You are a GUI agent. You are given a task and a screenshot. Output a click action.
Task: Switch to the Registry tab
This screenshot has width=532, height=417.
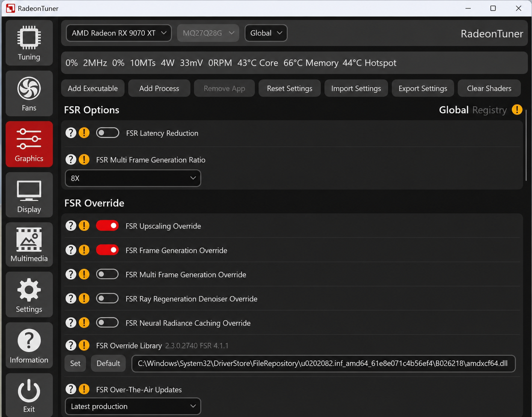pyautogui.click(x=489, y=110)
